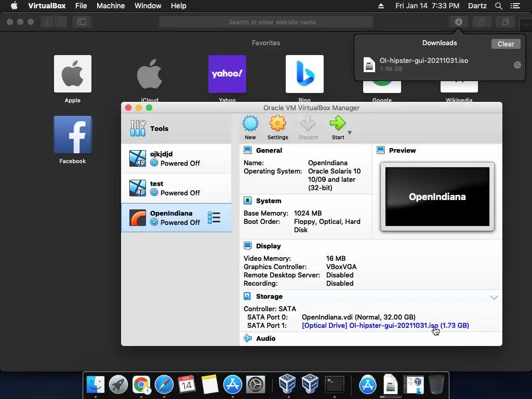Click the System section heading
The height and width of the screenshot is (399, 532).
(x=269, y=201)
